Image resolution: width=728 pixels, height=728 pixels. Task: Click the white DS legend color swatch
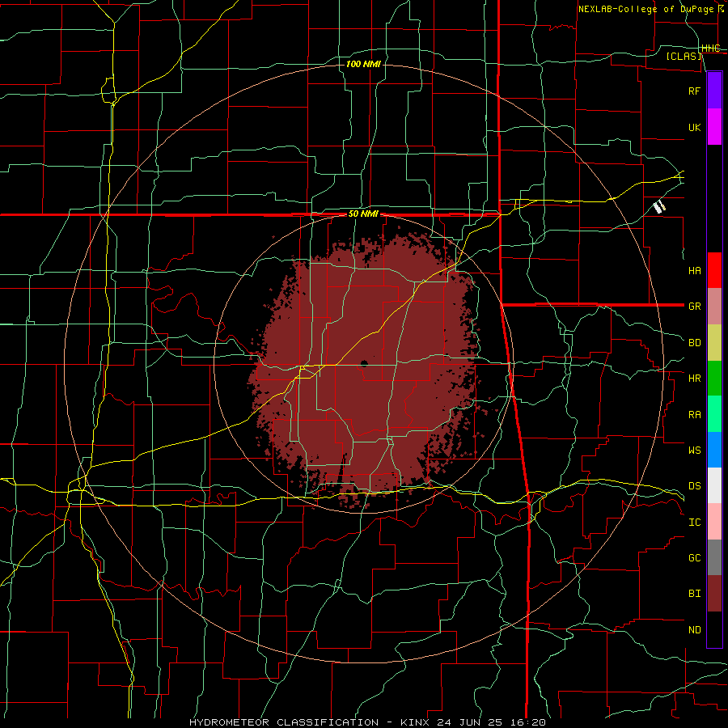click(714, 485)
